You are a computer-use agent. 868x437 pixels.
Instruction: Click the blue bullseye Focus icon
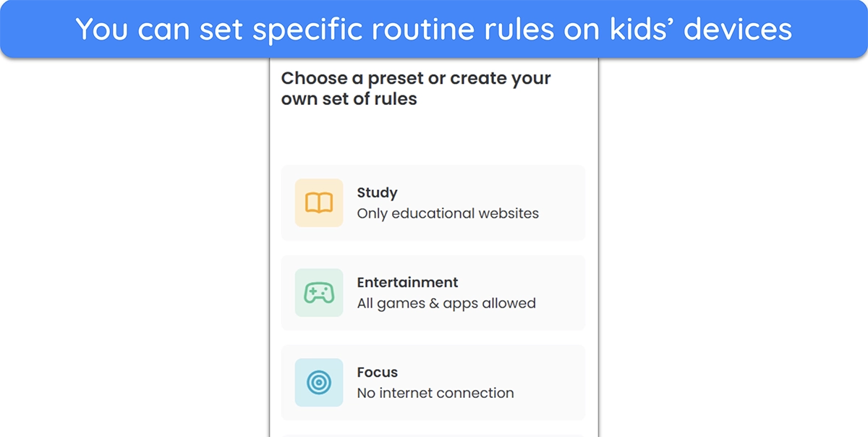coord(319,383)
